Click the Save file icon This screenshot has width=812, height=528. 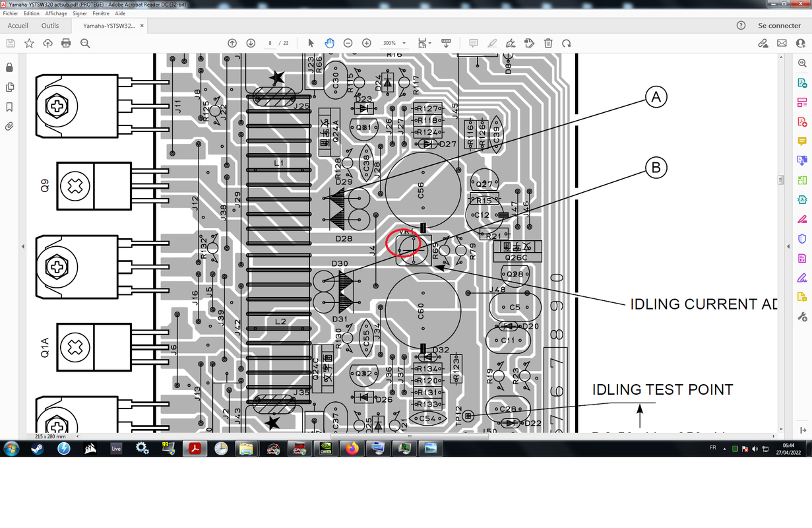pyautogui.click(x=11, y=43)
